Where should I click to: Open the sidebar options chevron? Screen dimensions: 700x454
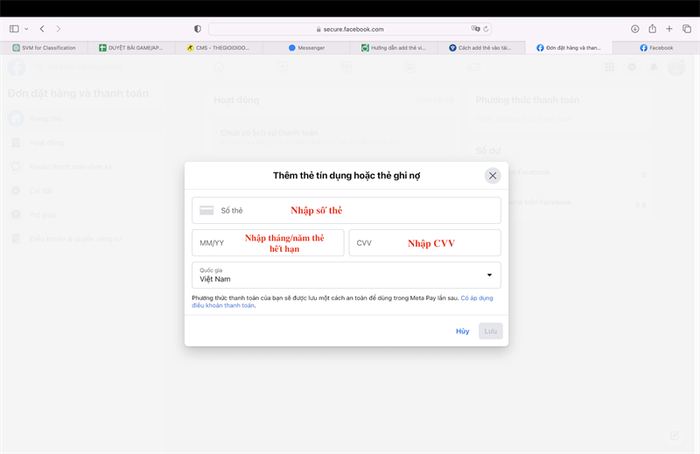tap(26, 29)
